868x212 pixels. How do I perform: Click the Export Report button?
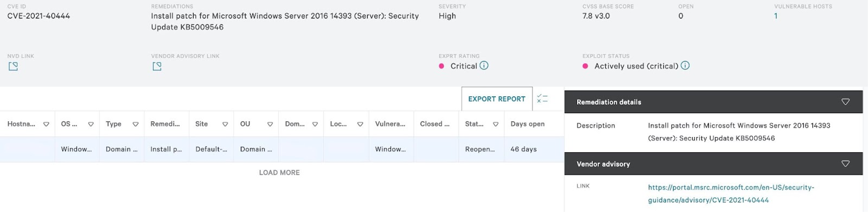(x=497, y=99)
